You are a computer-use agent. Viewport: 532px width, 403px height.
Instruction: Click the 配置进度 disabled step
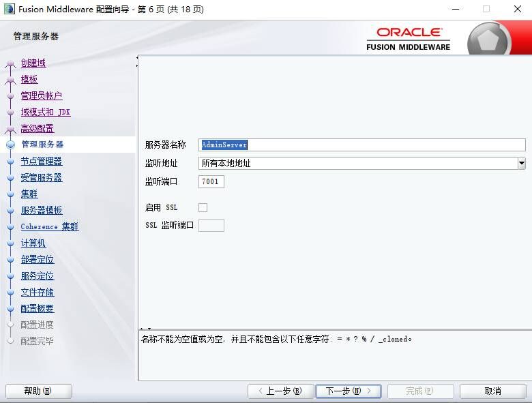click(x=37, y=325)
